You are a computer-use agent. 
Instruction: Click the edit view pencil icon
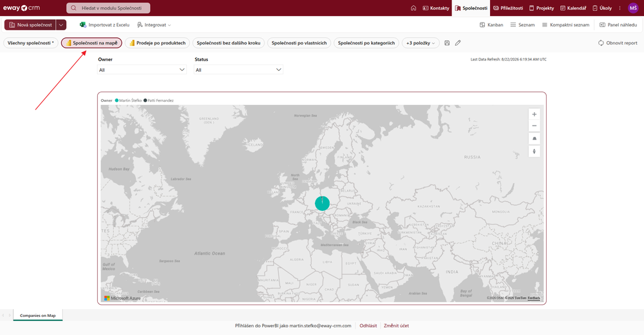pos(457,43)
